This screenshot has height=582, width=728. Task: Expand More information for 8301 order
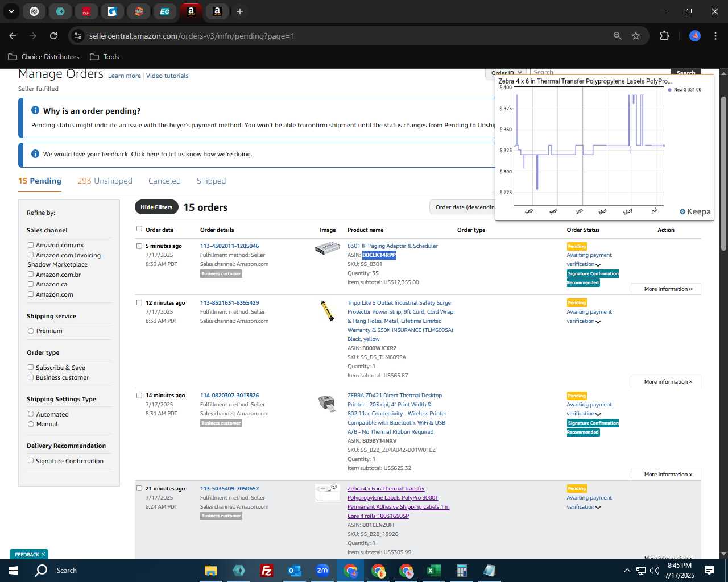[666, 289]
